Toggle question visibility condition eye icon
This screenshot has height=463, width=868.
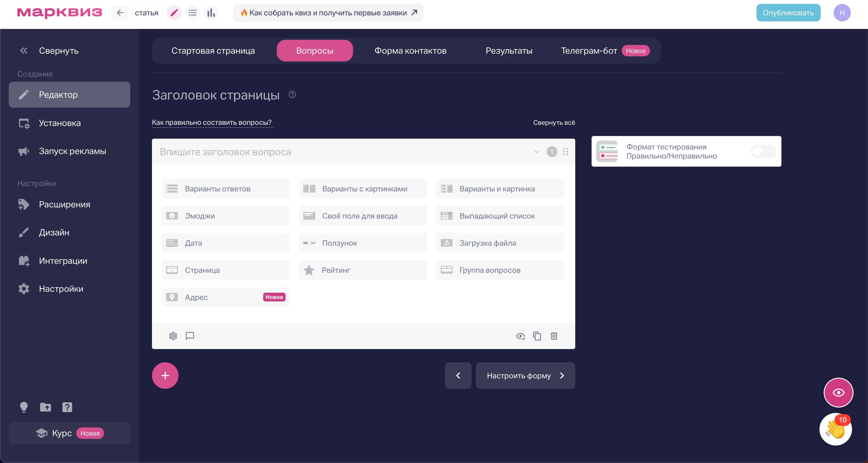pos(520,336)
